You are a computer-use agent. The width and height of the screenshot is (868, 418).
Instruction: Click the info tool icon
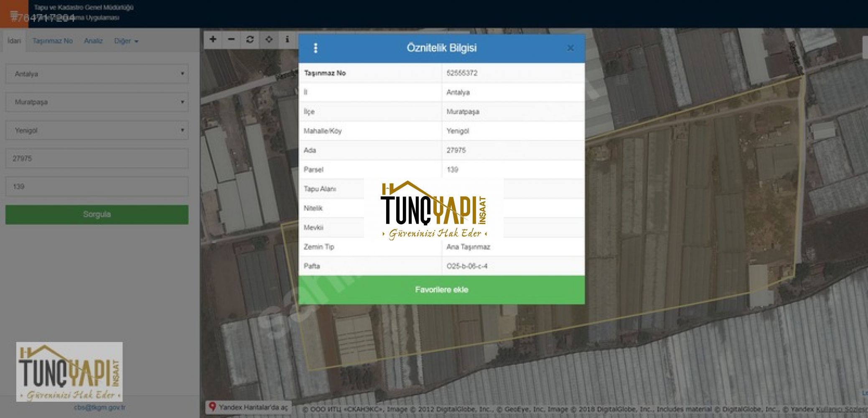[x=287, y=39]
